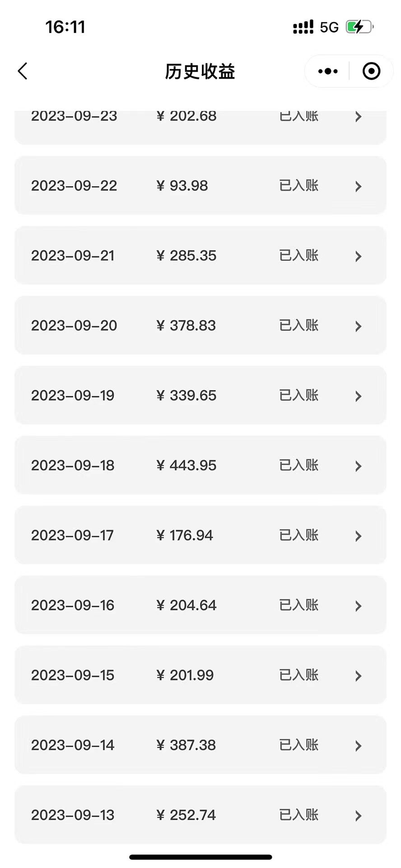Tap 已入账 status for 2023-09-15
This screenshot has width=401, height=868.
pyautogui.click(x=299, y=675)
